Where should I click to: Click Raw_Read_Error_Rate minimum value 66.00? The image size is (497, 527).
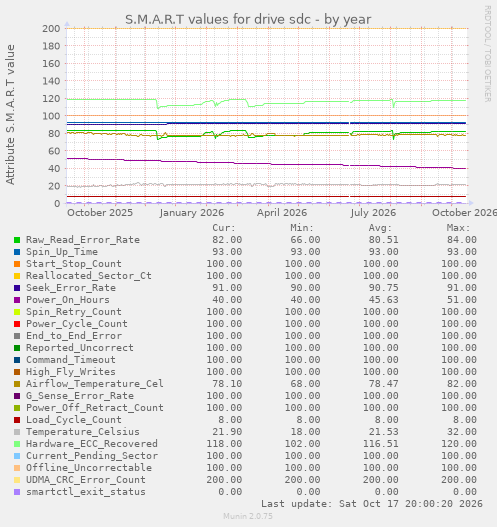click(305, 240)
